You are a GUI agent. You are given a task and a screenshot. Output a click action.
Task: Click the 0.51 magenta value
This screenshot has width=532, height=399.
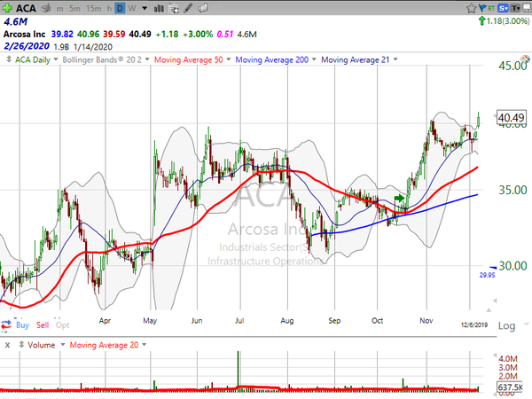[225, 35]
